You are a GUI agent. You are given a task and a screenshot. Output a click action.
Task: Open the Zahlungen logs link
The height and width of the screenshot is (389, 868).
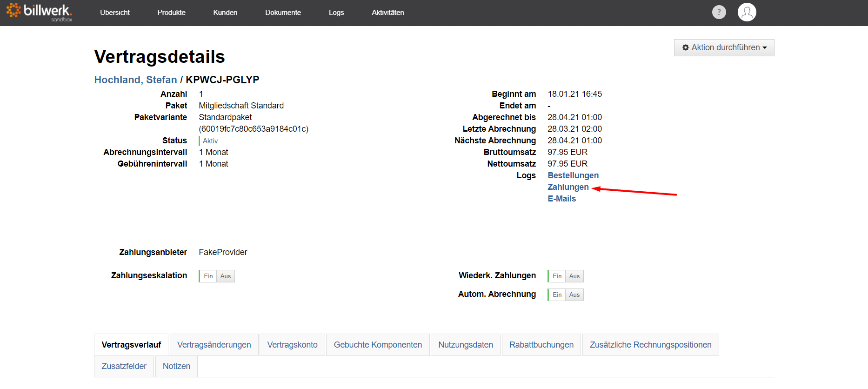[x=568, y=187]
